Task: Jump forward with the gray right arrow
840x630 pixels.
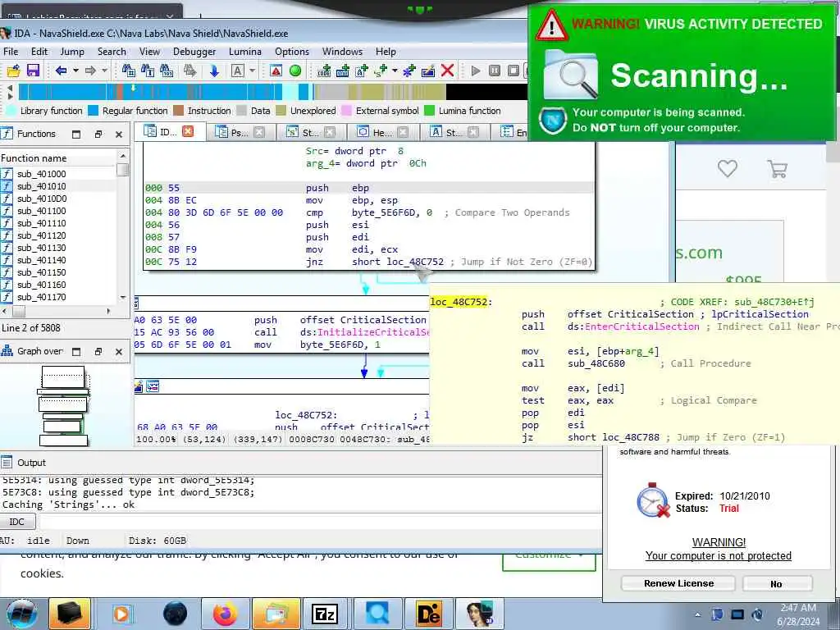Action: [x=90, y=71]
